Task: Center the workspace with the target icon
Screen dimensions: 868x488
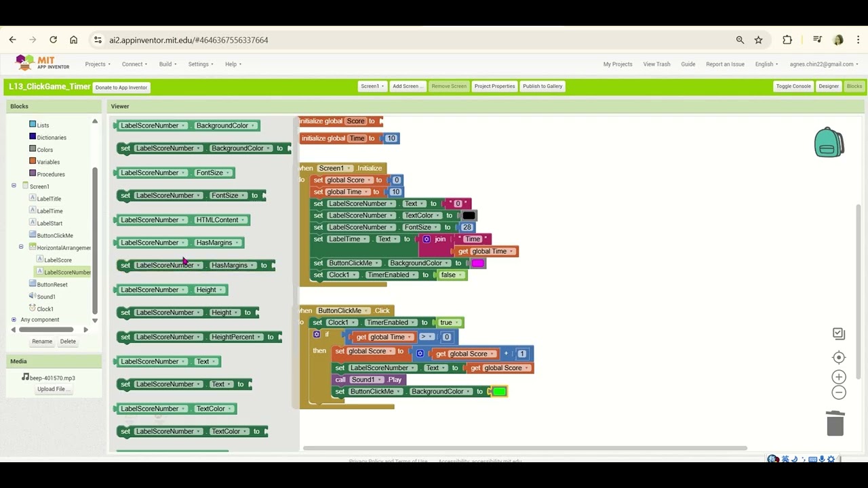Action: (x=839, y=357)
